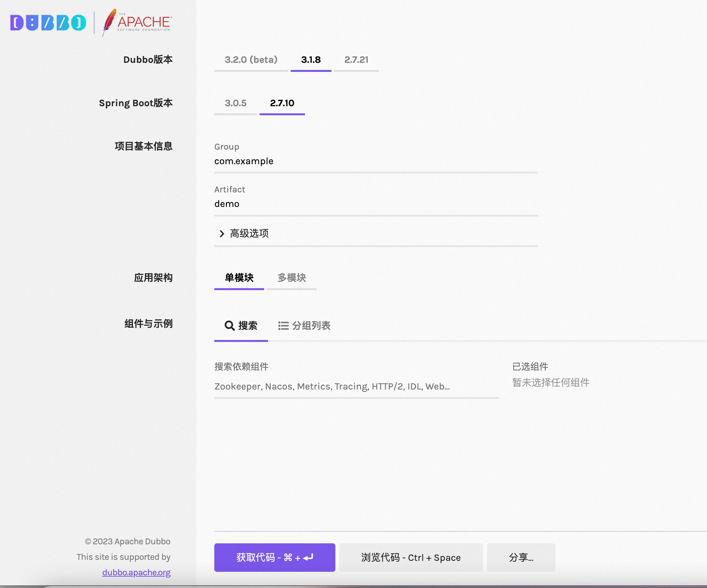Select the 3.1.8 Dubbo version
The image size is (707, 588).
[311, 60]
